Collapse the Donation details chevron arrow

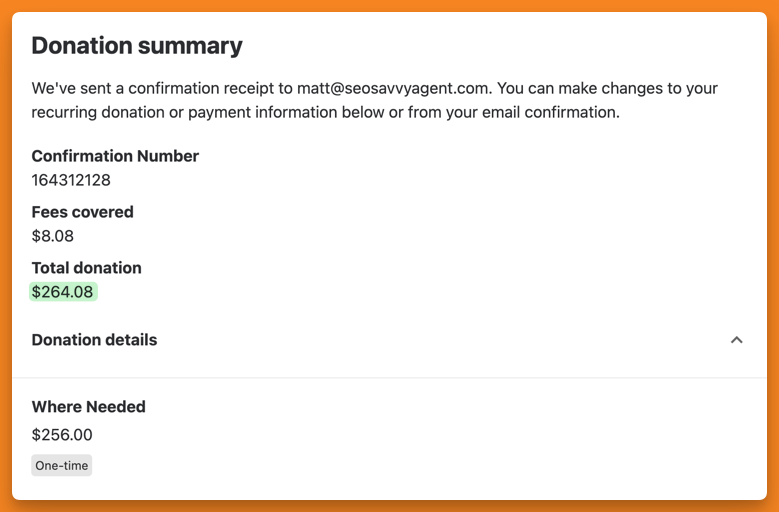[x=736, y=340]
